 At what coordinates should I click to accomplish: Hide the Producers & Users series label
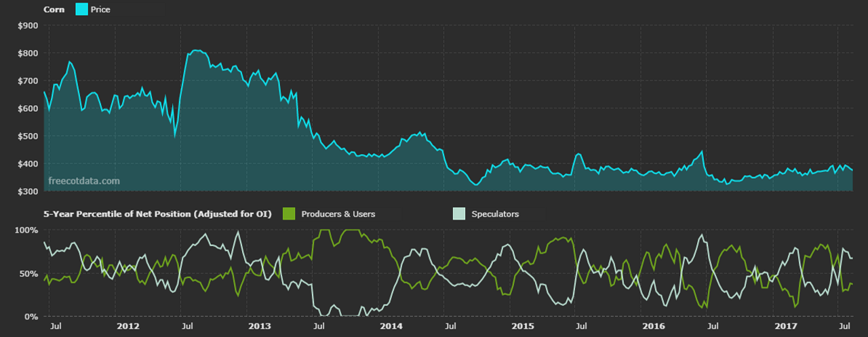(338, 214)
